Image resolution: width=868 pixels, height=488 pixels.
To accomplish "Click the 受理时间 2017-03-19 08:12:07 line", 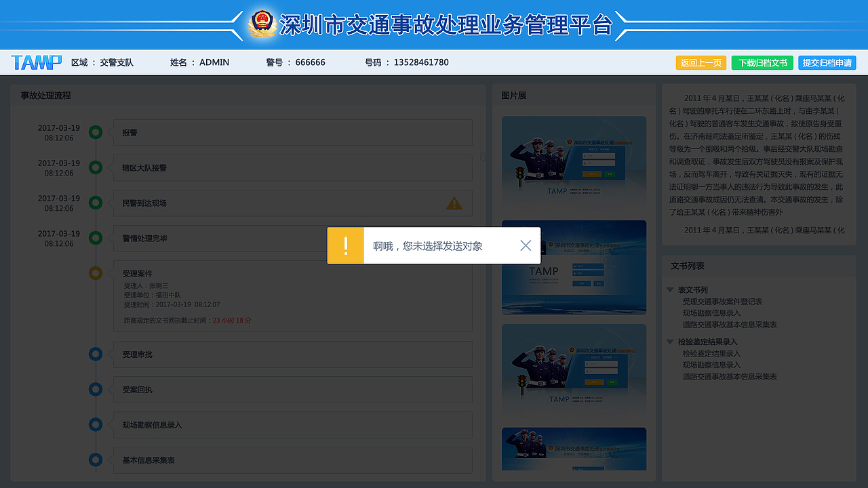I will point(172,304).
